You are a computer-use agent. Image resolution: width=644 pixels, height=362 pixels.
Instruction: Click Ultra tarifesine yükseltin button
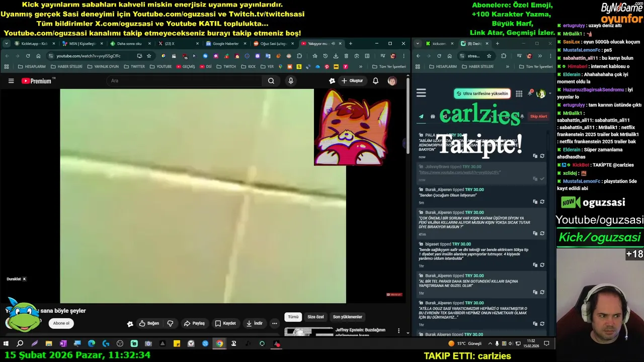[x=482, y=94]
